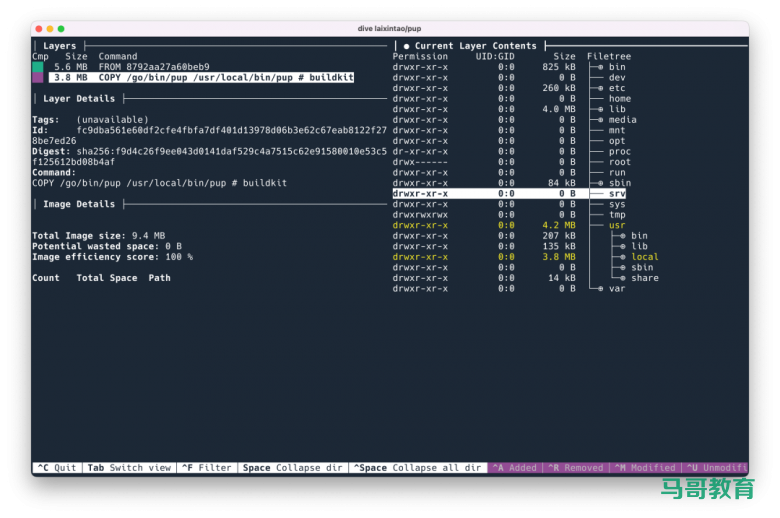Screen dimensions: 780x518
Task: Click the Space Collapse dir shortcut
Action: pyautogui.click(x=292, y=468)
